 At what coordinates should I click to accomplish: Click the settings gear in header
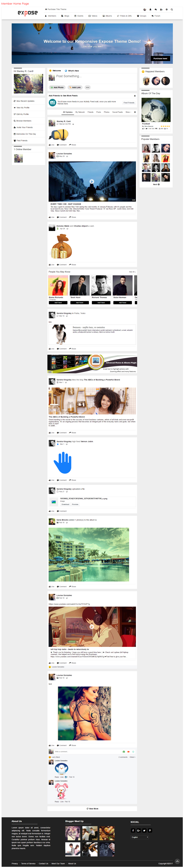pyautogui.click(x=167, y=9)
